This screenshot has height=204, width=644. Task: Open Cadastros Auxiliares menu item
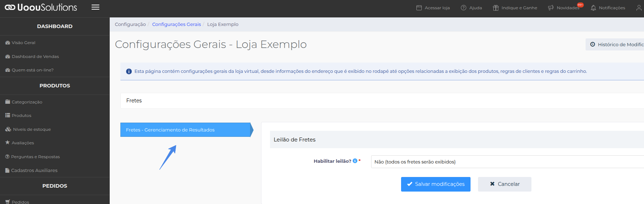click(x=34, y=171)
